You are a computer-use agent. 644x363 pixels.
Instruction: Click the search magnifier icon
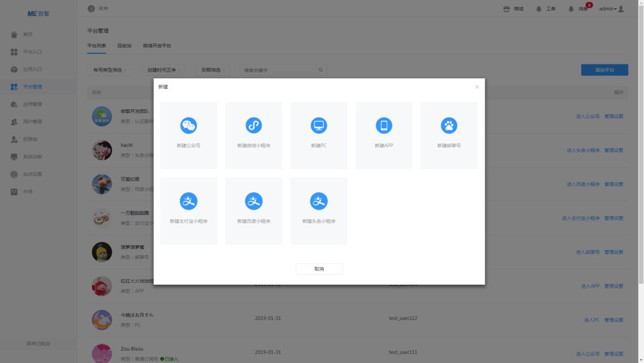(x=321, y=70)
